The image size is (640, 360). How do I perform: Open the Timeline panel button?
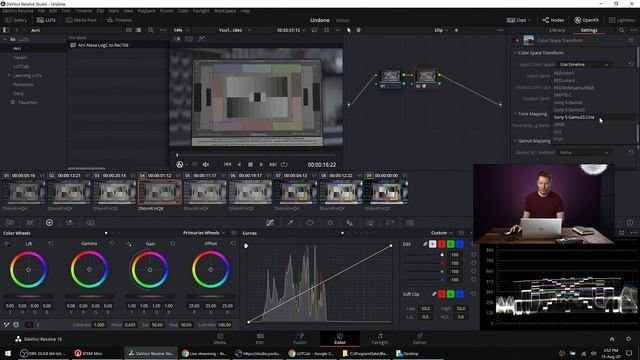[x=119, y=20]
